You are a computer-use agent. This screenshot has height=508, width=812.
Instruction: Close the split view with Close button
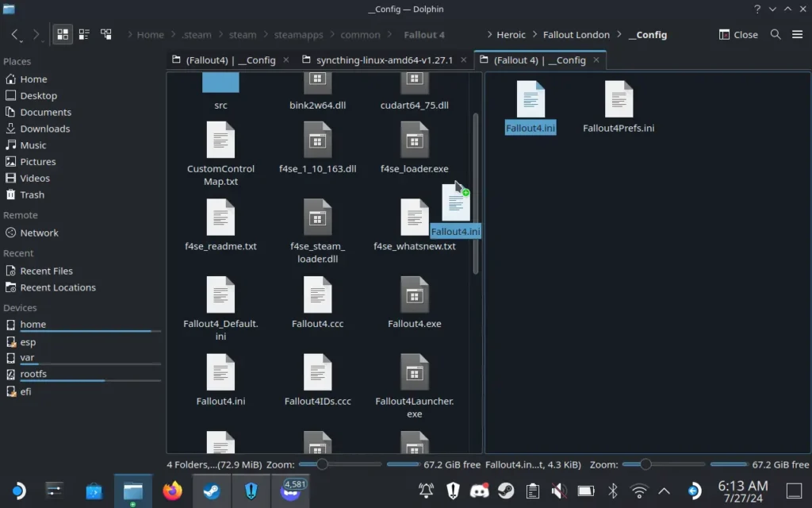pos(738,35)
